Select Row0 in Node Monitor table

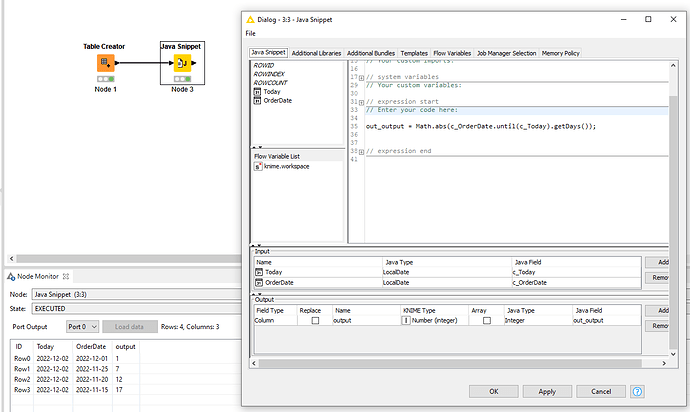point(22,358)
